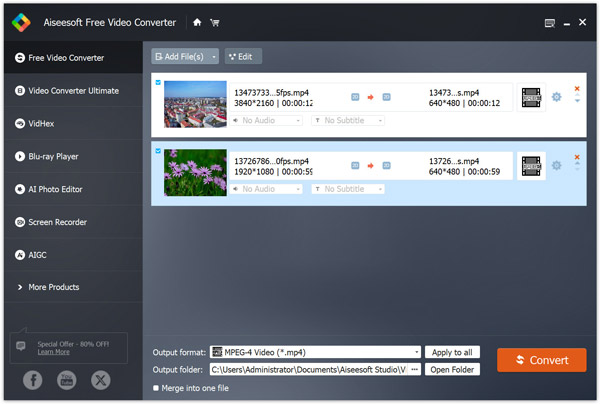Click the Aiseesoft colorful logo
600x404 pixels.
coord(21,22)
